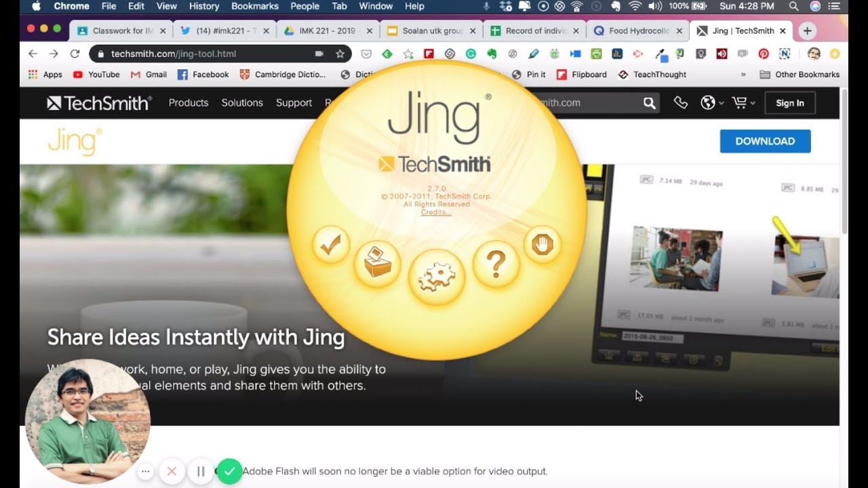
Task: Click the yellow Jing logo on page
Action: click(75, 141)
